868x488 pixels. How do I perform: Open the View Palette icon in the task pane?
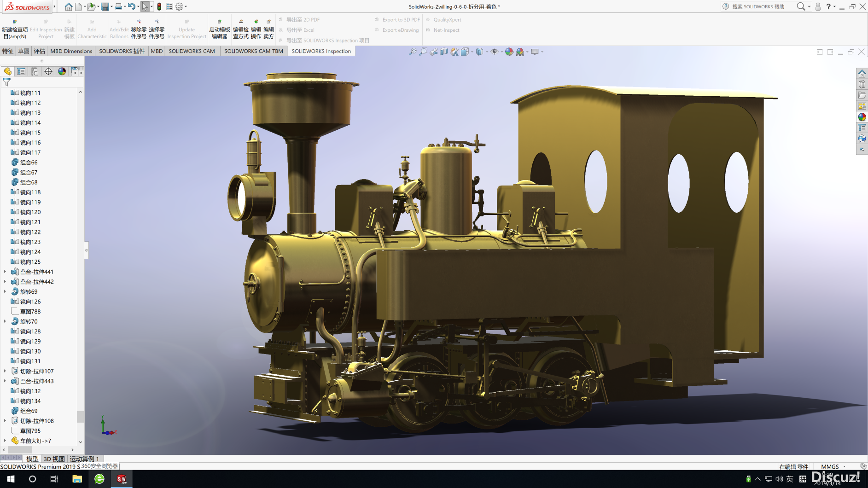862,106
